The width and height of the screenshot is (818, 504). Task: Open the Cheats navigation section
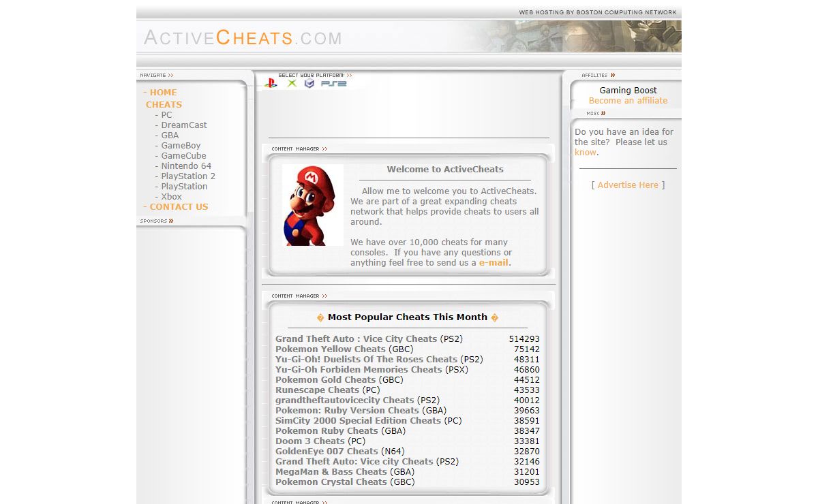164,104
